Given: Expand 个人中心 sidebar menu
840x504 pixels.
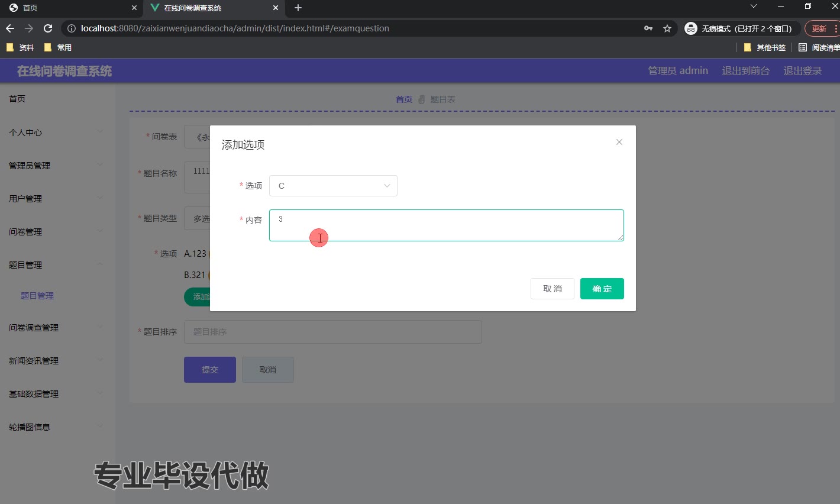Looking at the screenshot, I should tap(57, 133).
